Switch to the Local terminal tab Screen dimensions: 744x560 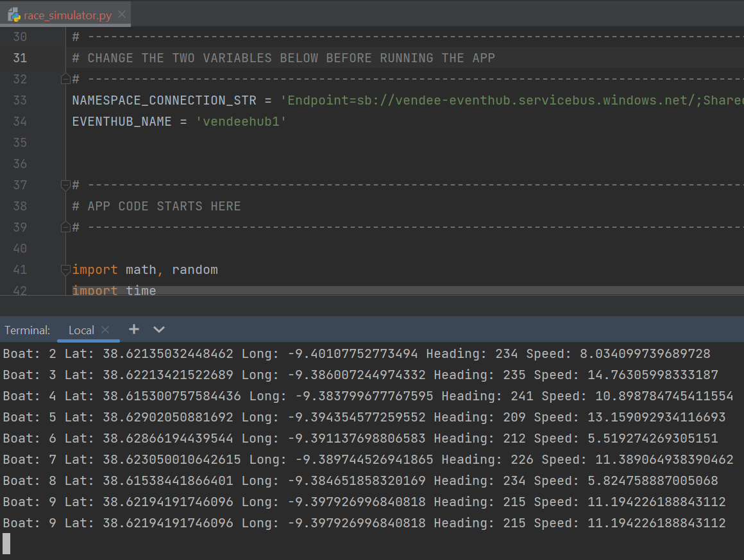click(81, 330)
